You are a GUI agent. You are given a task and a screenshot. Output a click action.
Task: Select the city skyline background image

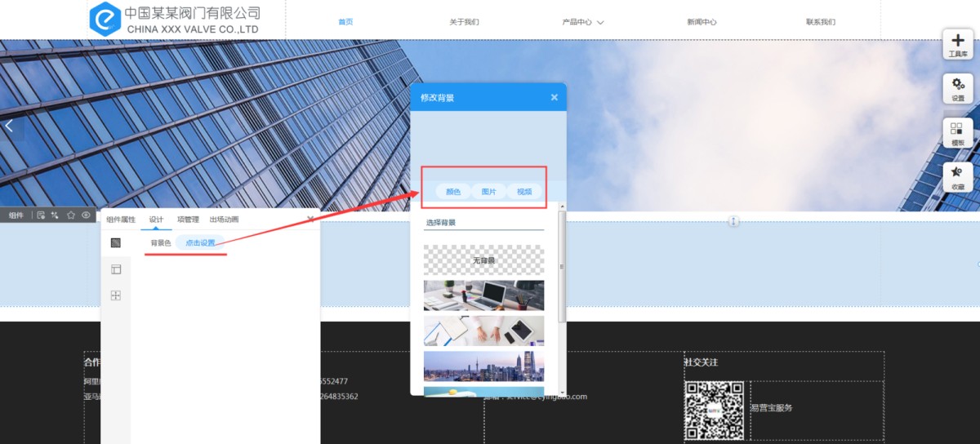point(484,366)
